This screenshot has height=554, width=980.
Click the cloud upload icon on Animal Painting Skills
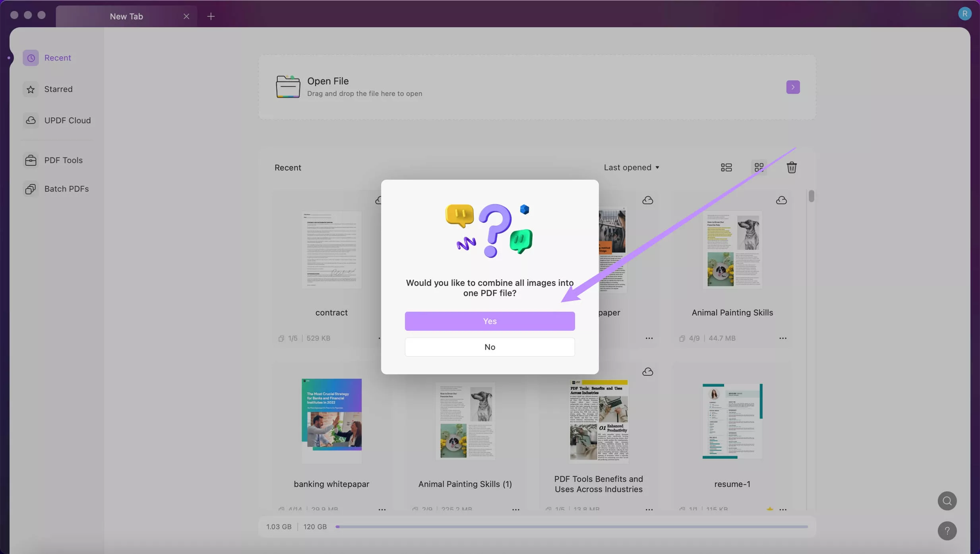781,200
